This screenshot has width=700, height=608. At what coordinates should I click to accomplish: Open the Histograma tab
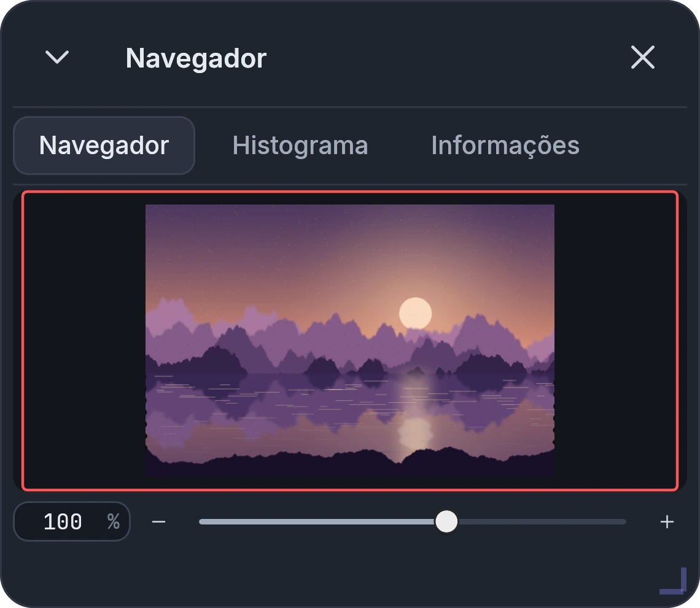[300, 146]
